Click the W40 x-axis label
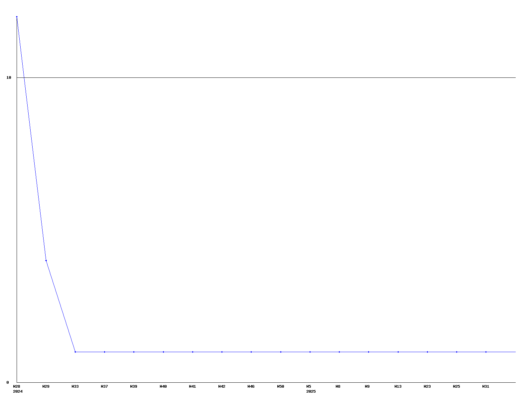 tap(163, 386)
